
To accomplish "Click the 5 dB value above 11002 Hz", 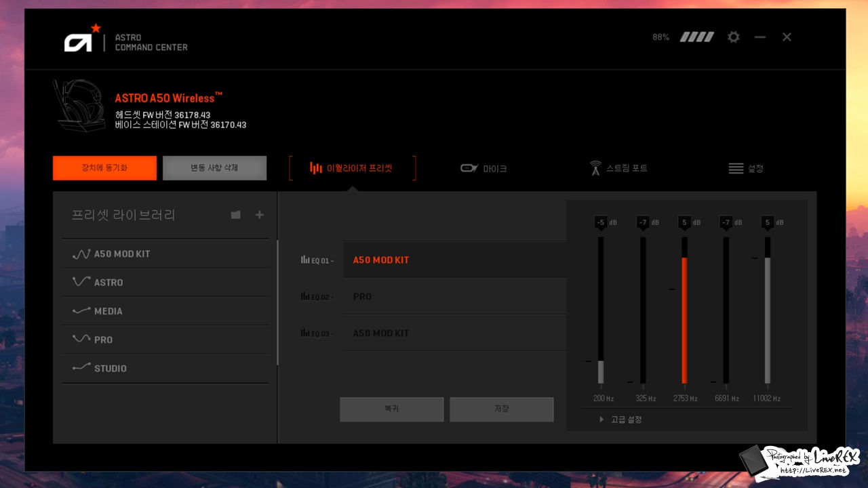I will tap(768, 222).
